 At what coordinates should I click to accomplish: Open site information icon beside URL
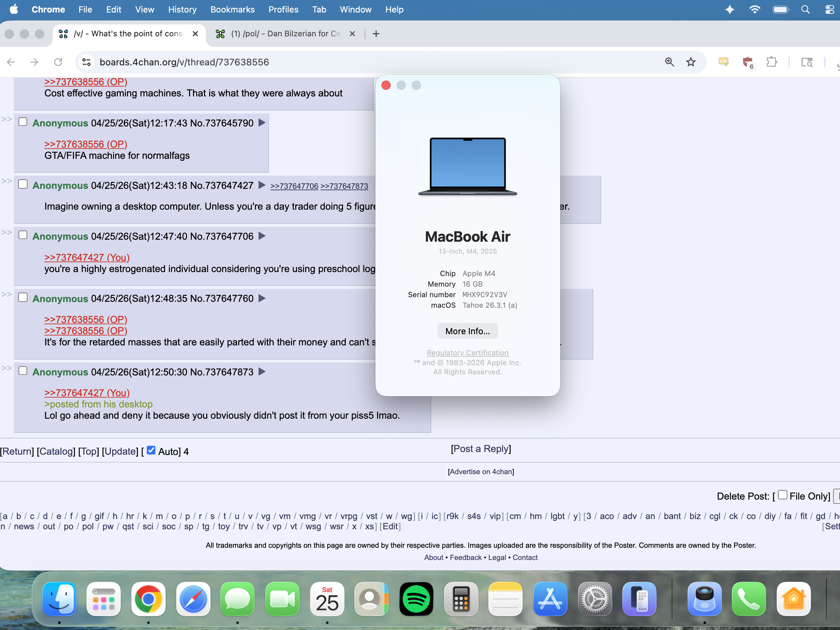(86, 62)
